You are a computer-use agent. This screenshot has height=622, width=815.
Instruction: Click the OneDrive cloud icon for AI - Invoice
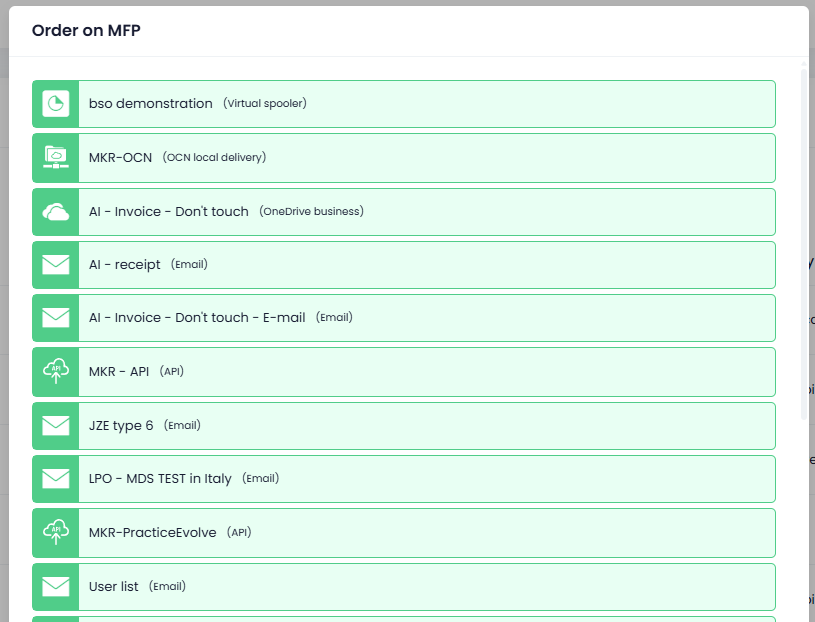(55, 212)
